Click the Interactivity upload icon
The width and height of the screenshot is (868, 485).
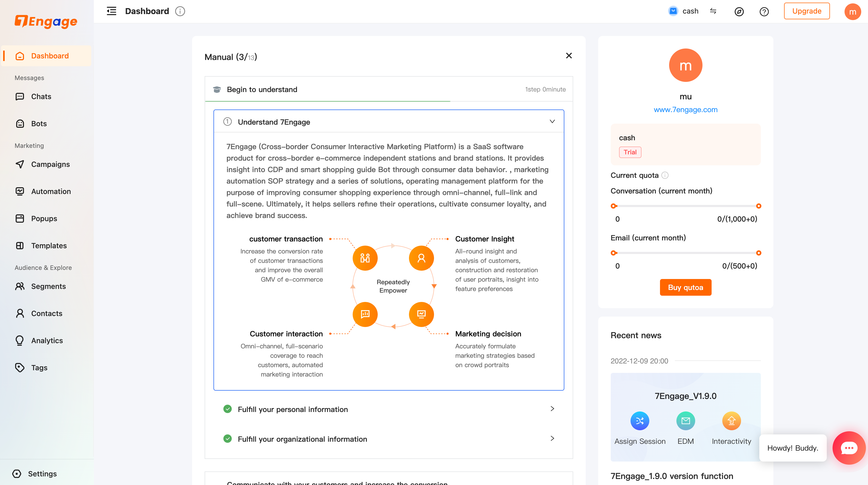731,421
